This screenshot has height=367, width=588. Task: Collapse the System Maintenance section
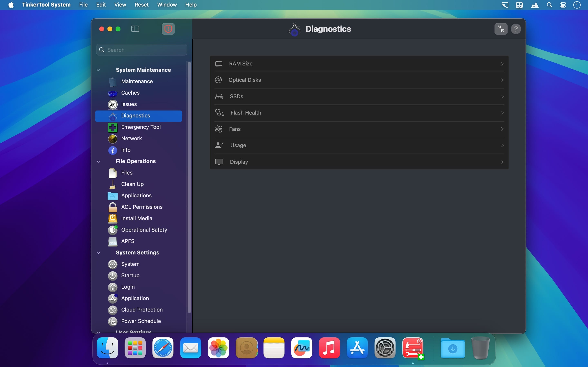(x=98, y=70)
